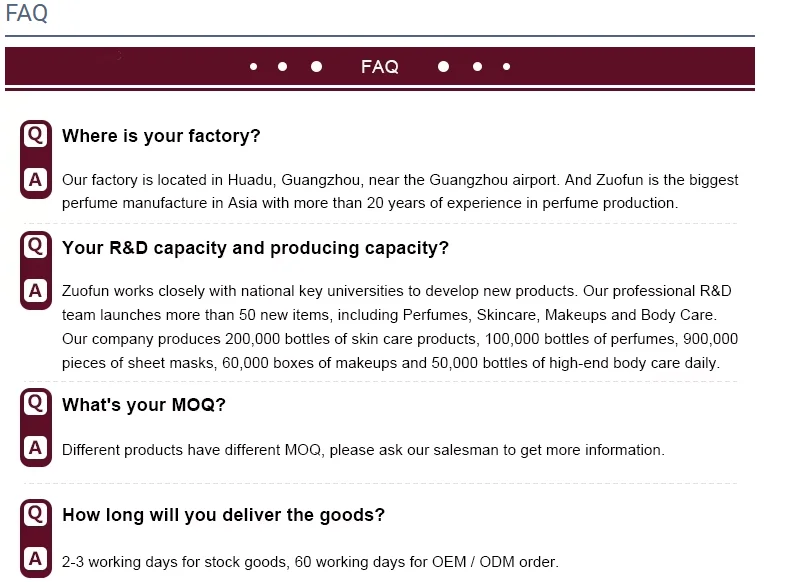789x582 pixels.
Task: Click the Q icon beside "Where is your factory?"
Action: click(35, 134)
